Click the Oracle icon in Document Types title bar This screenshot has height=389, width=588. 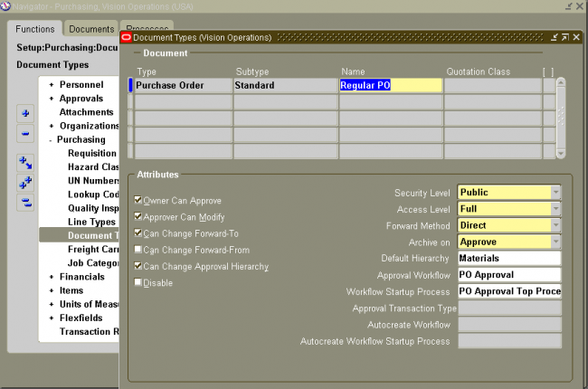point(127,37)
